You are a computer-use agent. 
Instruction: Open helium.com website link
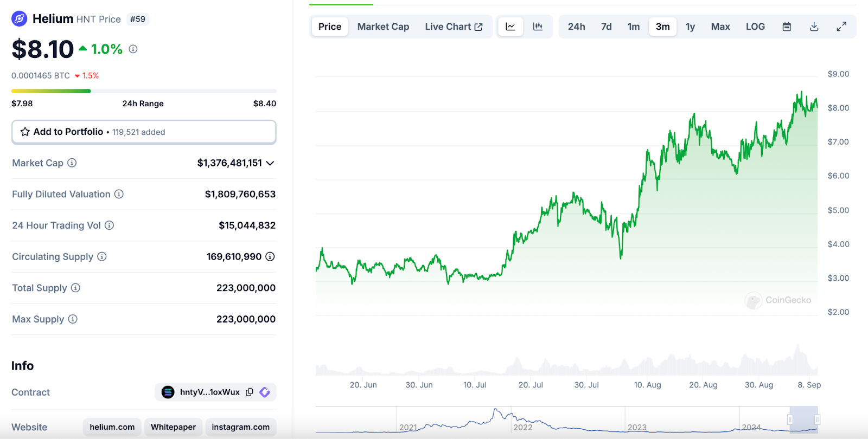(112, 427)
